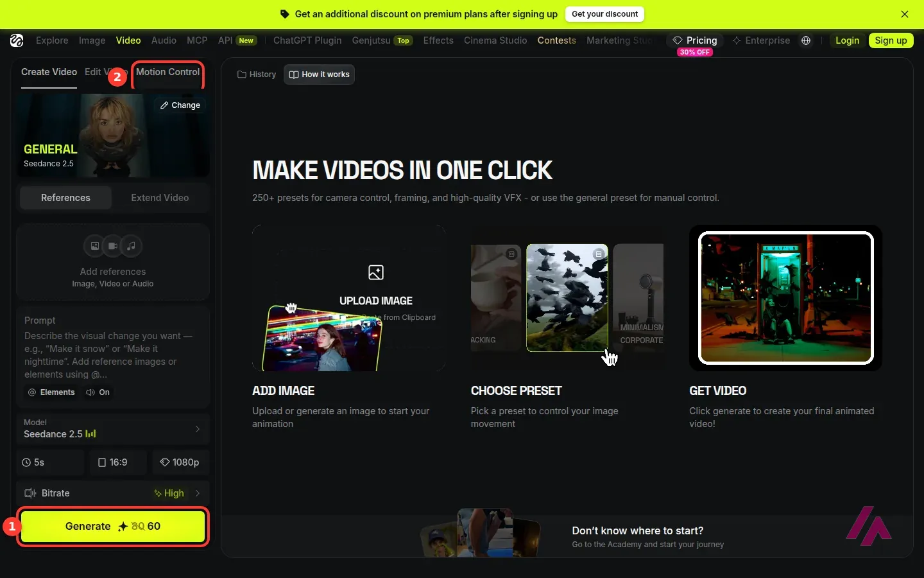
Task: Expand the Seedance 2.5 model selector
Action: tap(113, 429)
